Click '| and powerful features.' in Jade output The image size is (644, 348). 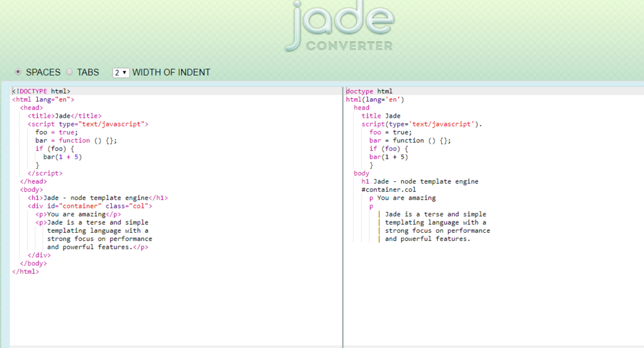424,239
